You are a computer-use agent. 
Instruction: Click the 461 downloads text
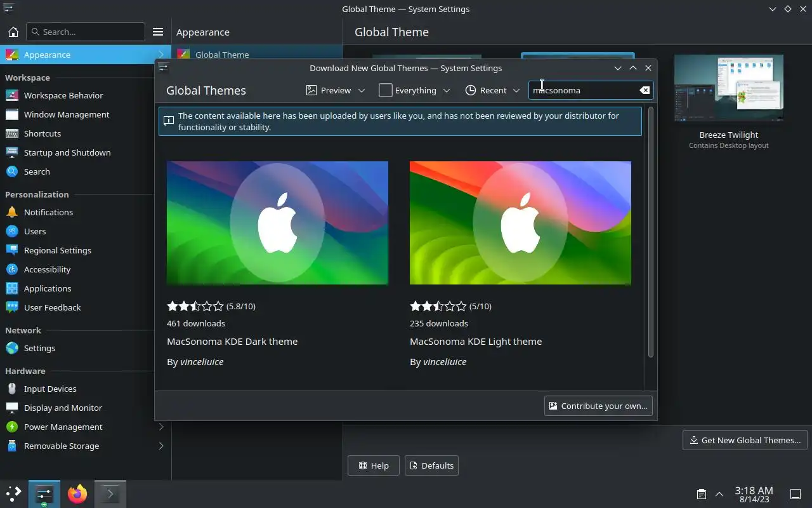pyautogui.click(x=196, y=323)
